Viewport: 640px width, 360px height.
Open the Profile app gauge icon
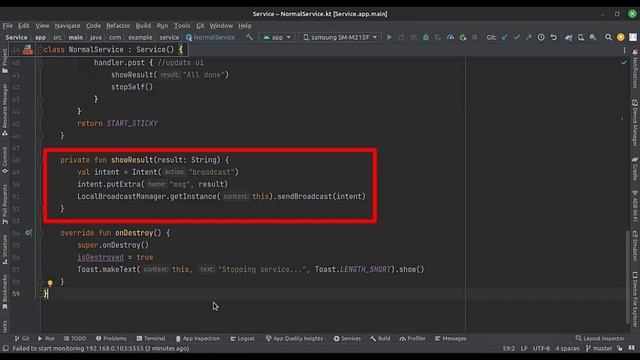pos(450,37)
